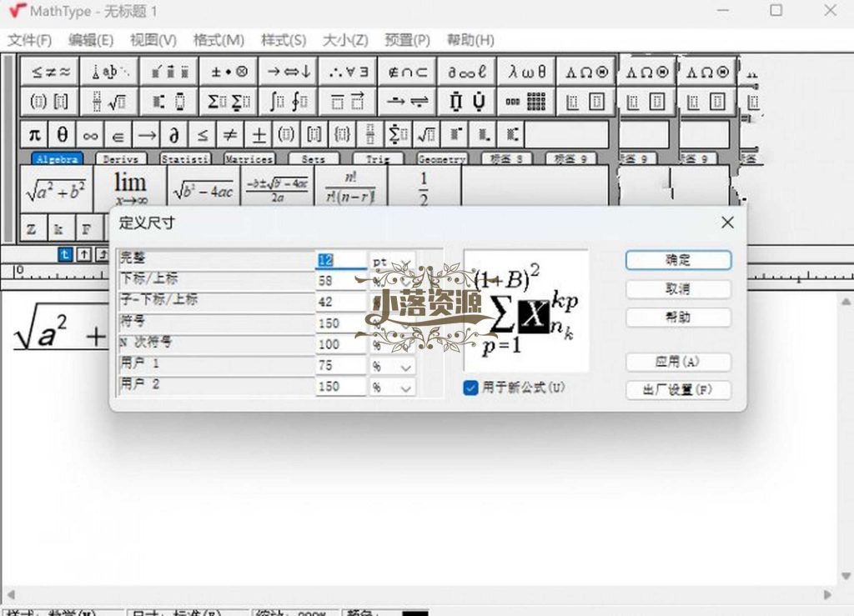Viewport: 854px width, 616px height.
Task: Open the integral templates palette
Action: pyautogui.click(x=289, y=101)
